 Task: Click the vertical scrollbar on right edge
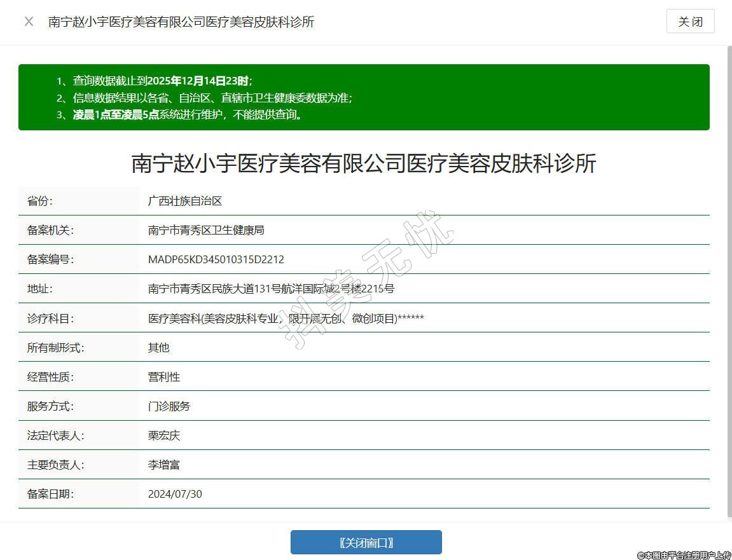(729, 280)
